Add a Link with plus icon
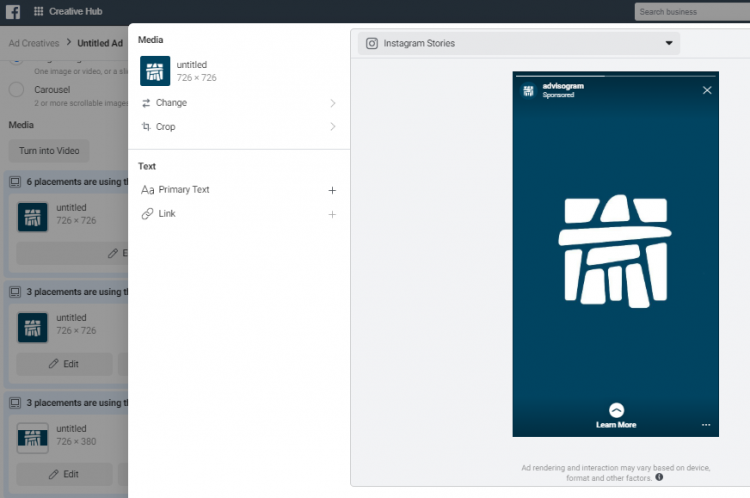 point(332,214)
